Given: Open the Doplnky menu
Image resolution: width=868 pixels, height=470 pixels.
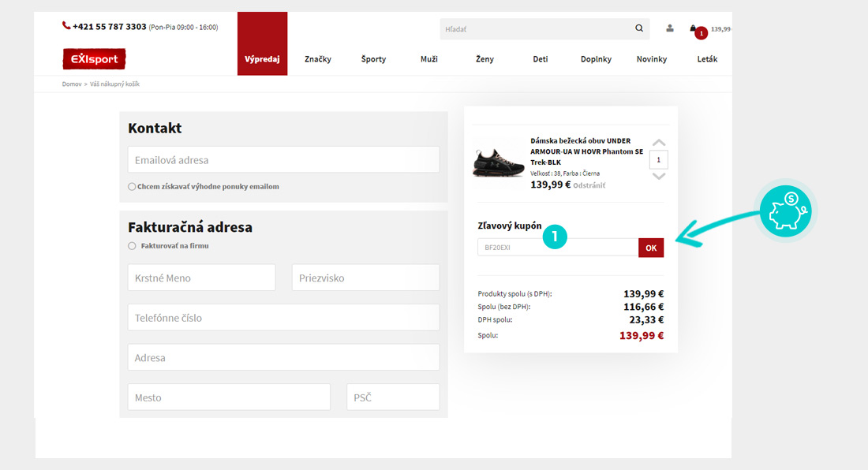Looking at the screenshot, I should click(x=597, y=59).
